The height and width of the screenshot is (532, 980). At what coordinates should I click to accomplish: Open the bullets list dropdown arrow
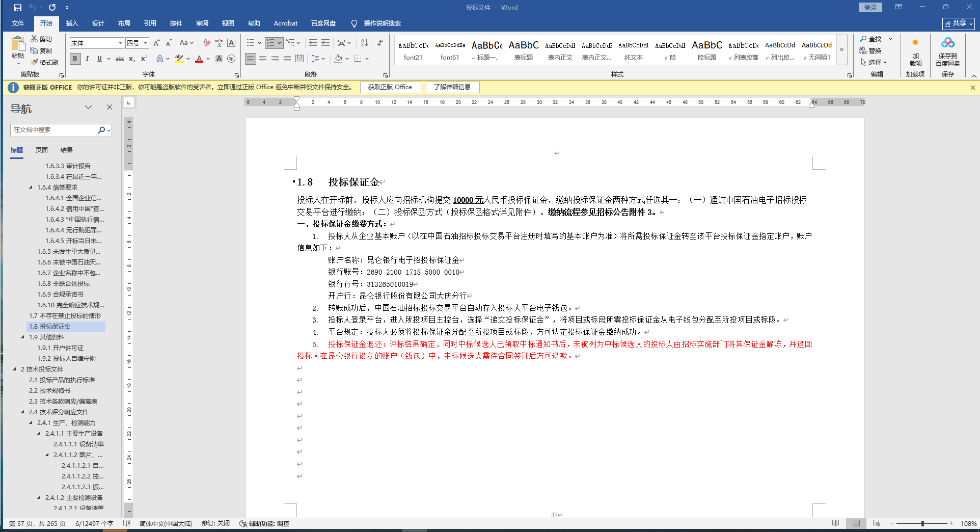[259, 43]
